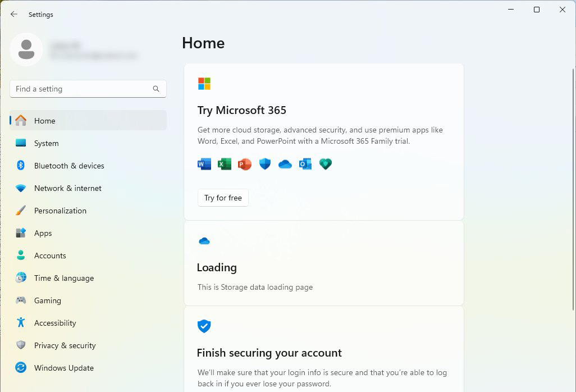Click the Bluetooth icon in sidebar
The image size is (576, 392).
(21, 165)
